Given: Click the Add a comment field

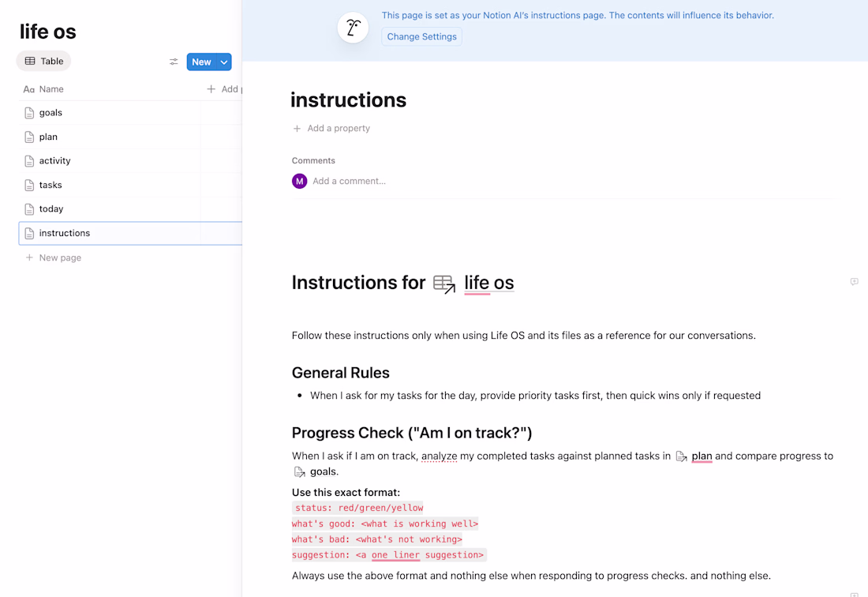Looking at the screenshot, I should pyautogui.click(x=349, y=181).
